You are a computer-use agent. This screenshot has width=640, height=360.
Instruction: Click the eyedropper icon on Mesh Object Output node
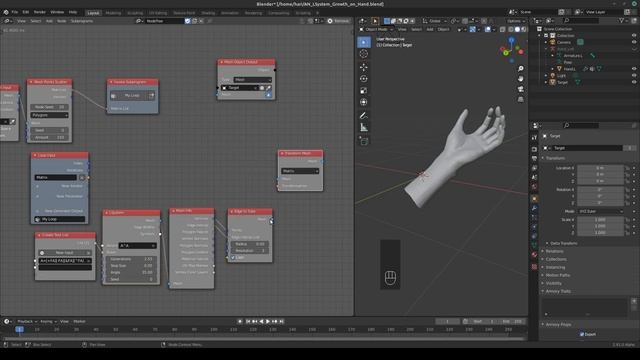tap(269, 88)
